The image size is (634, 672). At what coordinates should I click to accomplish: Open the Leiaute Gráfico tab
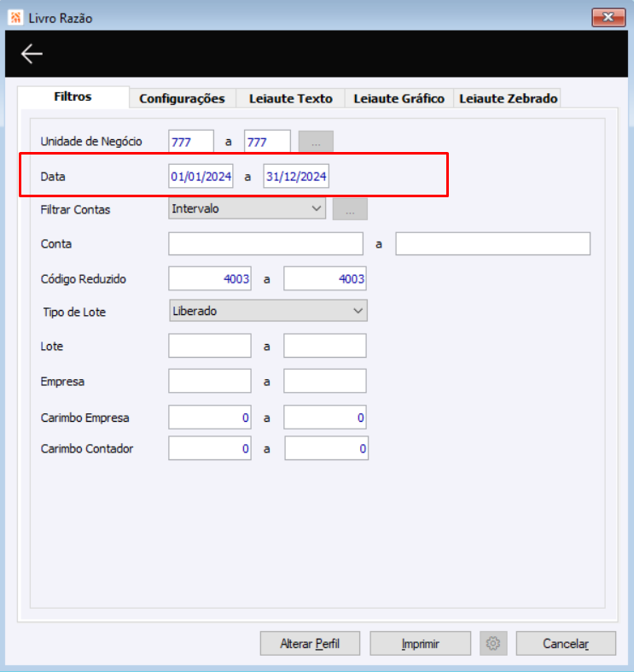[398, 98]
